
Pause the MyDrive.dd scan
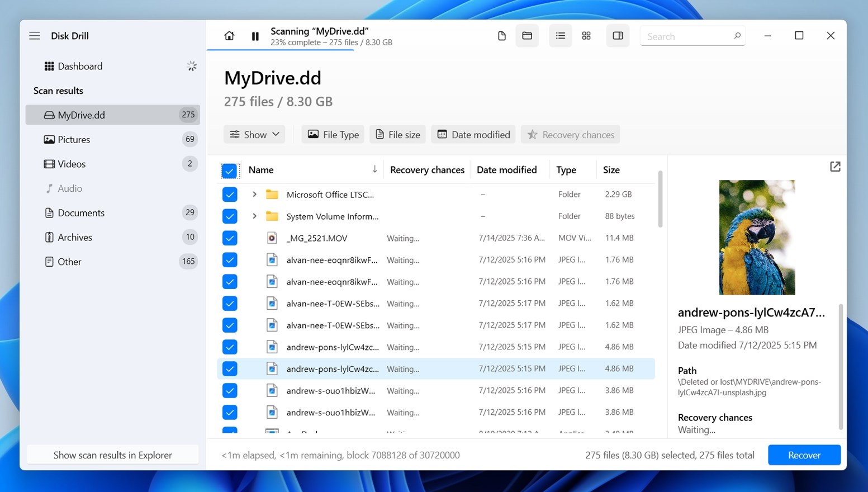point(255,36)
